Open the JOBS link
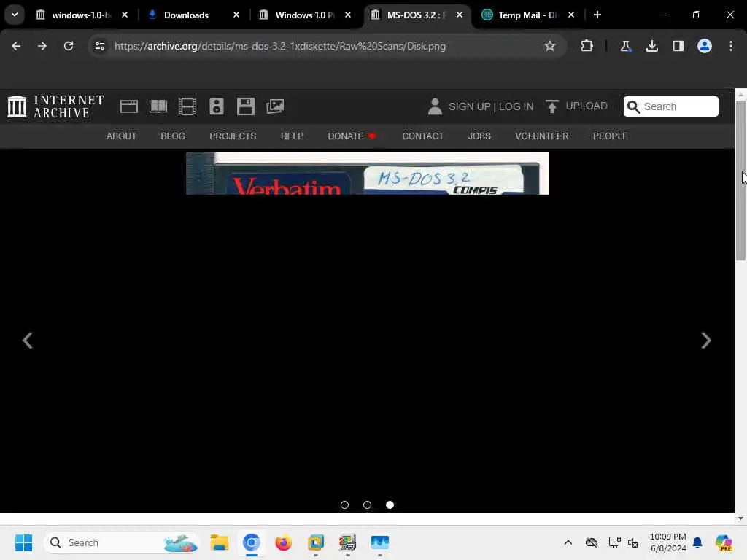The image size is (747, 560). [x=479, y=136]
